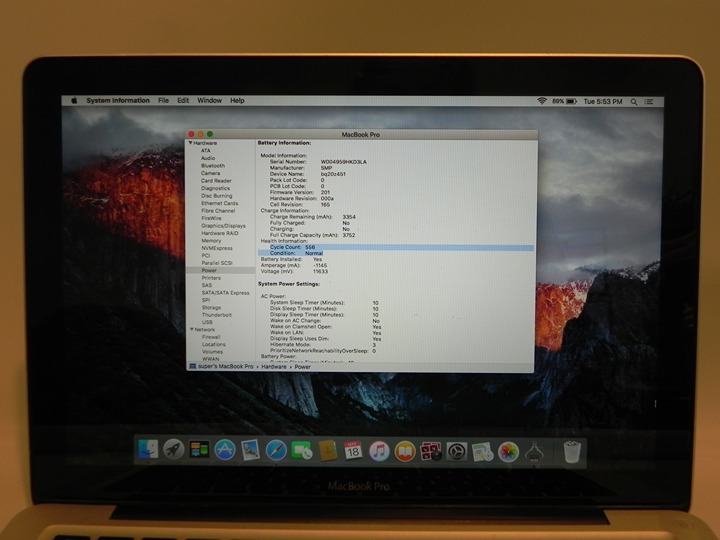Click the battery status icon
720x540 pixels.
click(571, 101)
